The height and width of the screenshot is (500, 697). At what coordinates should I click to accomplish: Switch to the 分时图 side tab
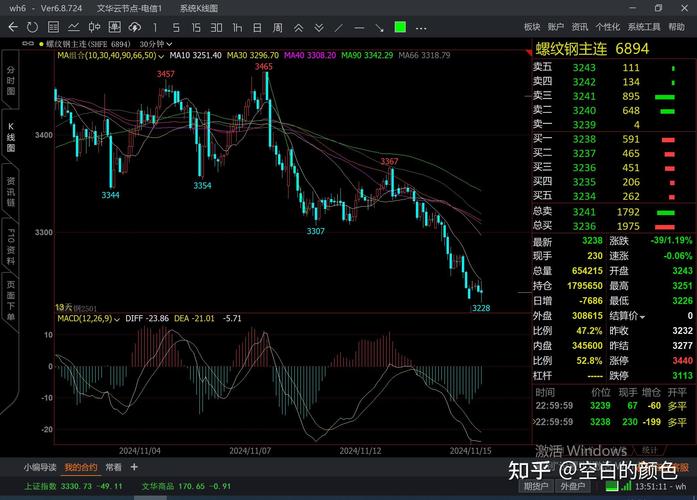[11, 80]
